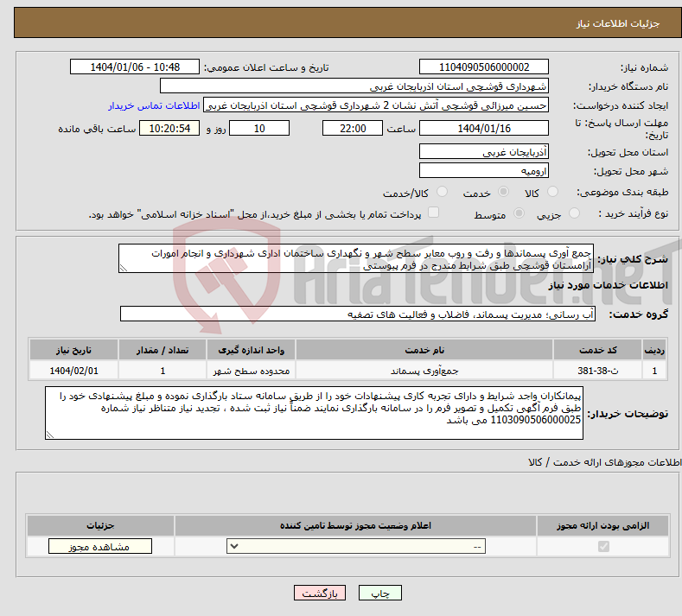
Task: Click the مشاهده مجوز button
Action: point(100,546)
